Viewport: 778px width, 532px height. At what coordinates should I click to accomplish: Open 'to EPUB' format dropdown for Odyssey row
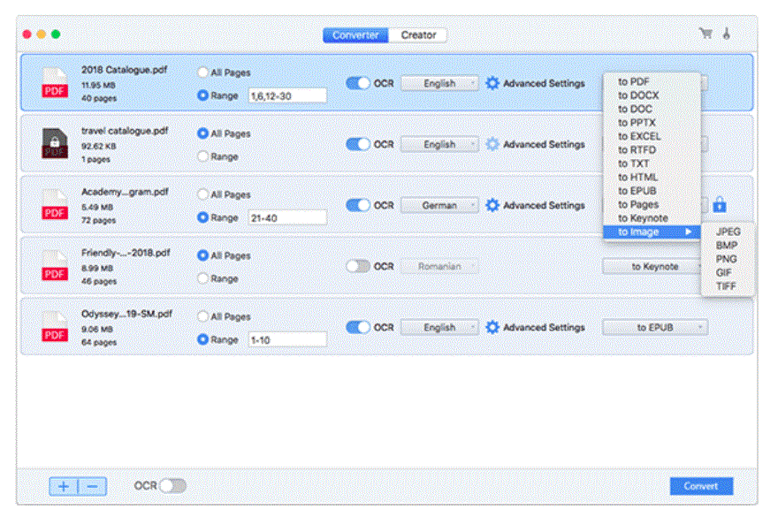point(655,327)
